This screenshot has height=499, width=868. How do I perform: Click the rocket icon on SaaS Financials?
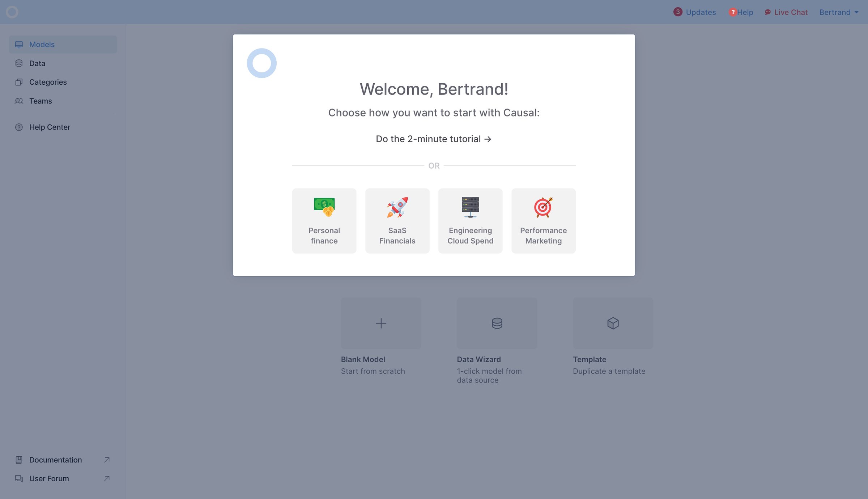tap(397, 207)
